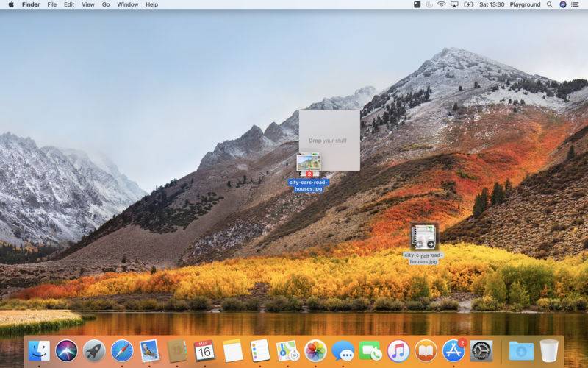Open Launchpad rocket icon

[94, 350]
